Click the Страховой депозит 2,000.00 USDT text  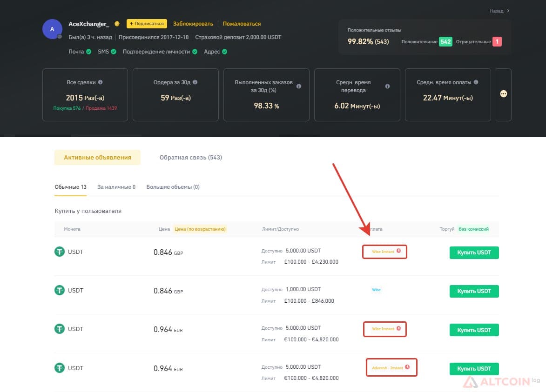pyautogui.click(x=238, y=37)
